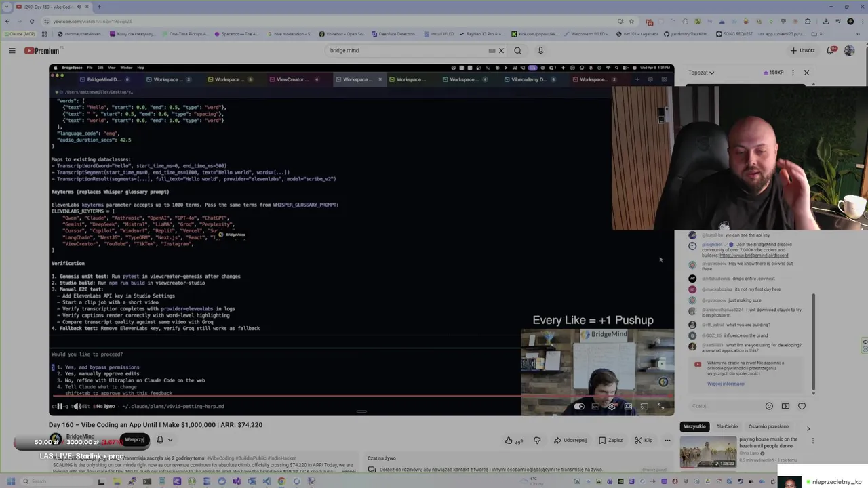The width and height of the screenshot is (868, 488).
Task: Open a new browser tab
Action: point(99,7)
